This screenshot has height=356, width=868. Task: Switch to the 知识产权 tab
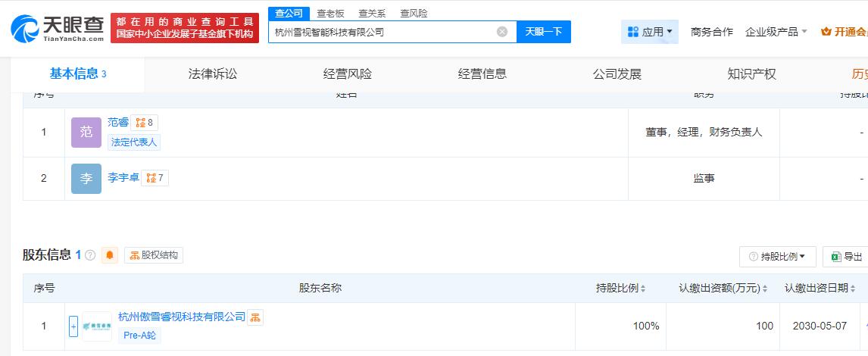tap(752, 73)
